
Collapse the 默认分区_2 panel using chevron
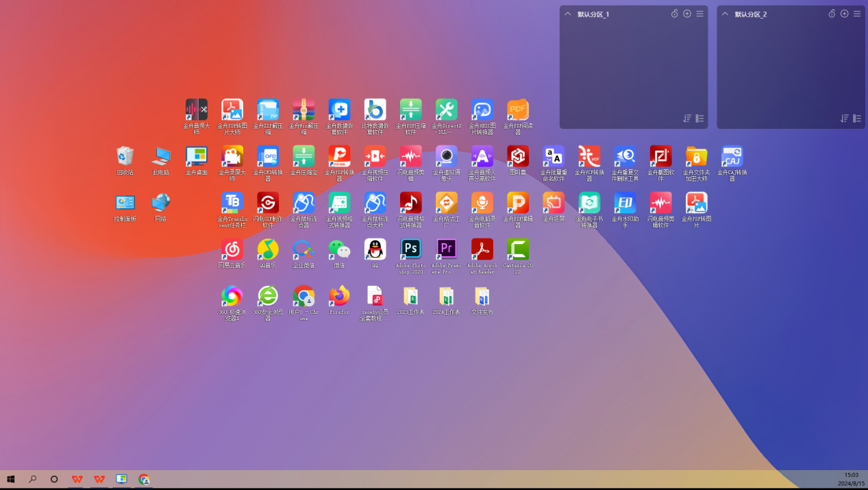point(726,14)
